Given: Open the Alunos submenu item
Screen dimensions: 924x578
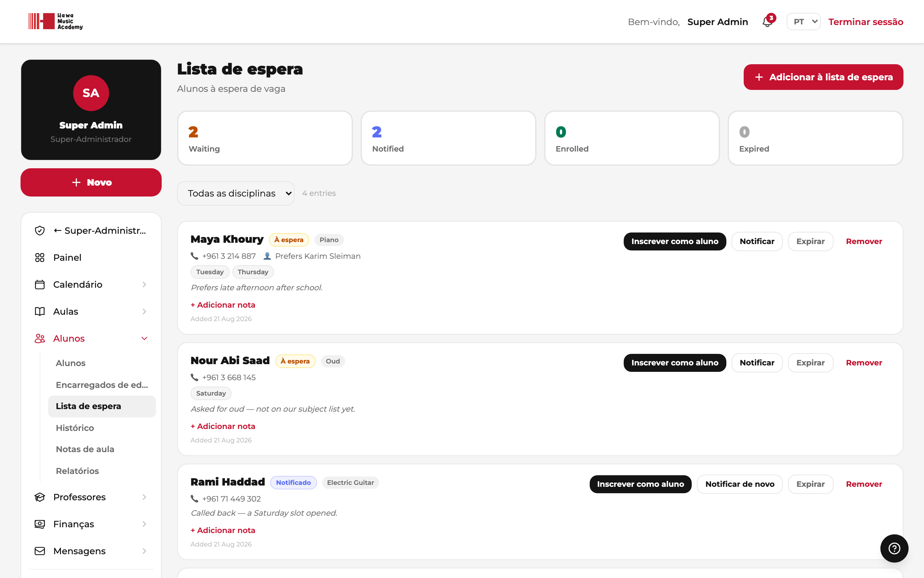Looking at the screenshot, I should point(102,363).
